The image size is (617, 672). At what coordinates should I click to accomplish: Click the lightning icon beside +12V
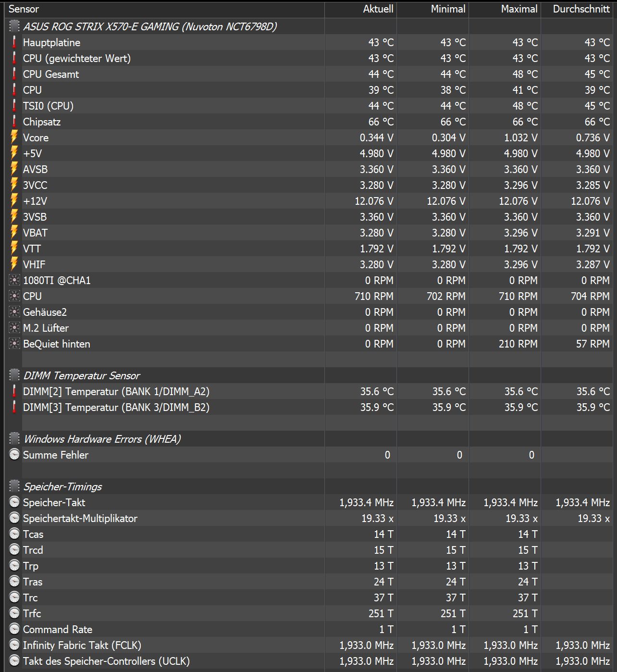14,201
